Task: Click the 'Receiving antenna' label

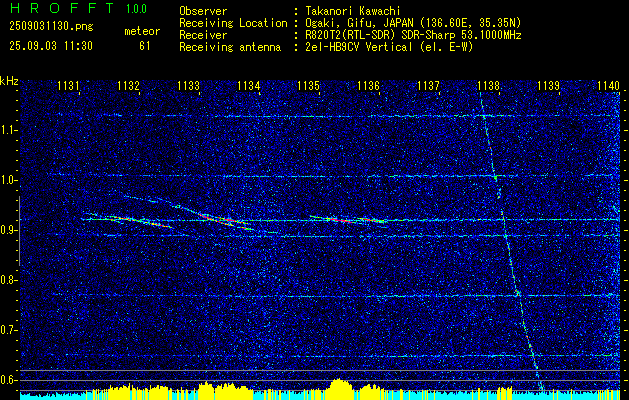Action: coord(230,47)
